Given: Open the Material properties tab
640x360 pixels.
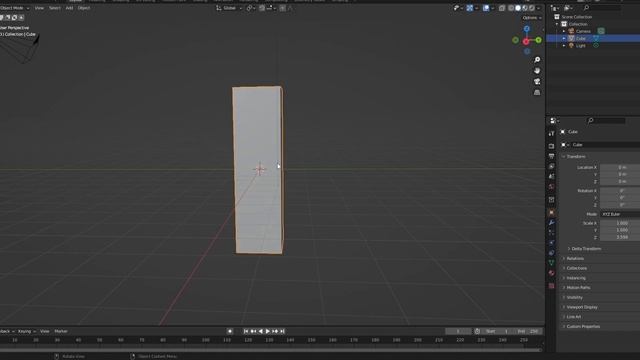Looking at the screenshot, I should click(x=551, y=273).
